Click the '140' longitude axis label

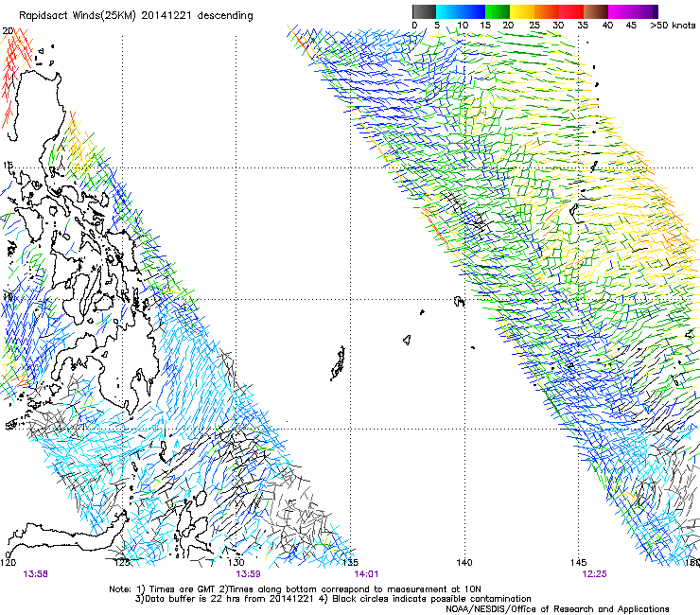(x=464, y=562)
